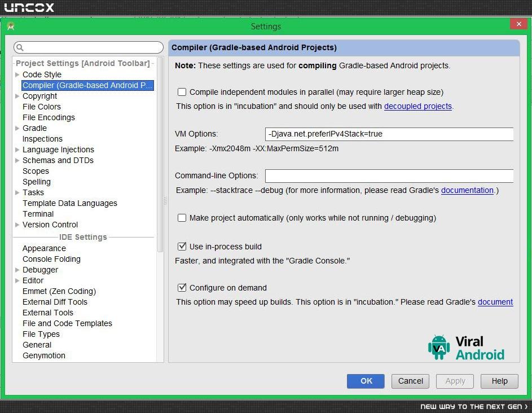Focus the settings search field
532x413 pixels.
(89, 47)
